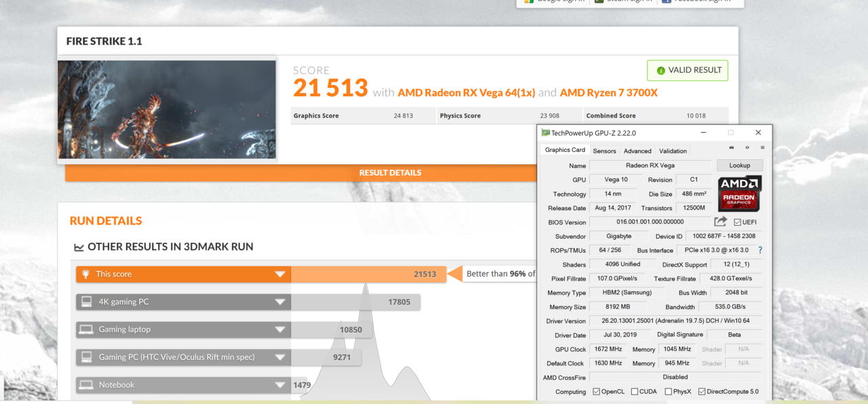Toggle the PhysX checkbox
The height and width of the screenshot is (404, 868).
668,392
